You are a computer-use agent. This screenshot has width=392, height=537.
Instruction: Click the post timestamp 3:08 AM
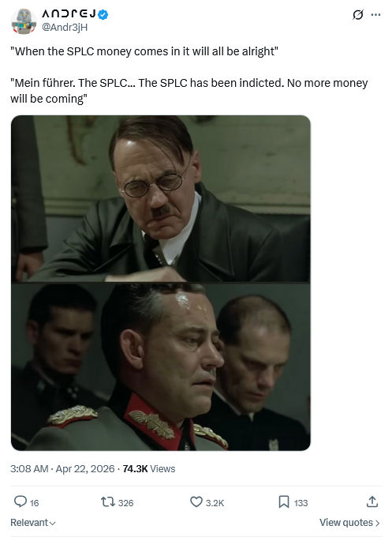coord(29,468)
